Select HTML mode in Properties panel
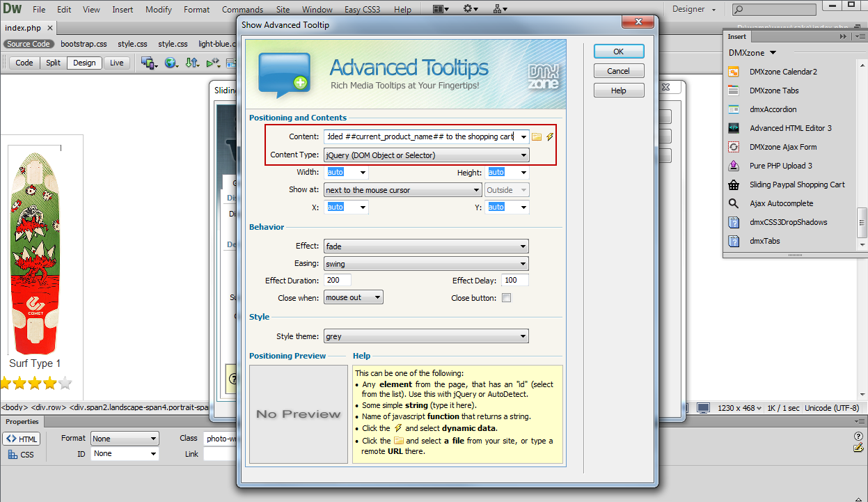Screen dimensions: 868x502 [x=22, y=439]
